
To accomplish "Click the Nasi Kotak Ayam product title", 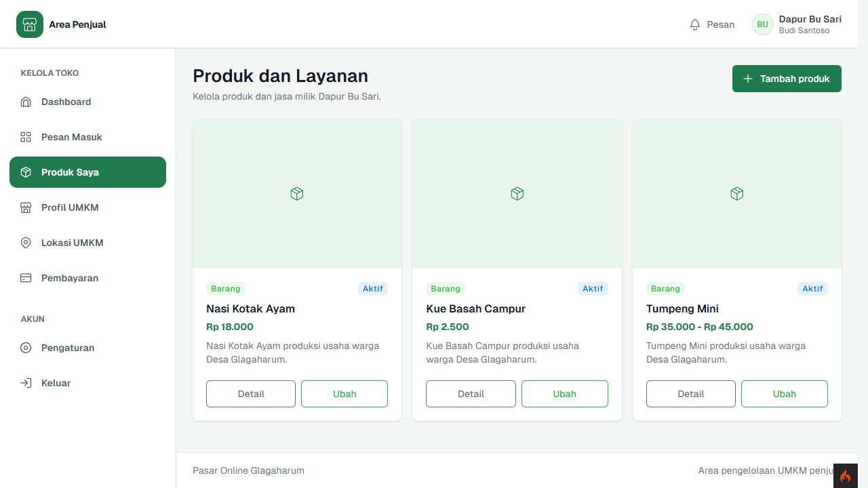I will pyautogui.click(x=251, y=308).
